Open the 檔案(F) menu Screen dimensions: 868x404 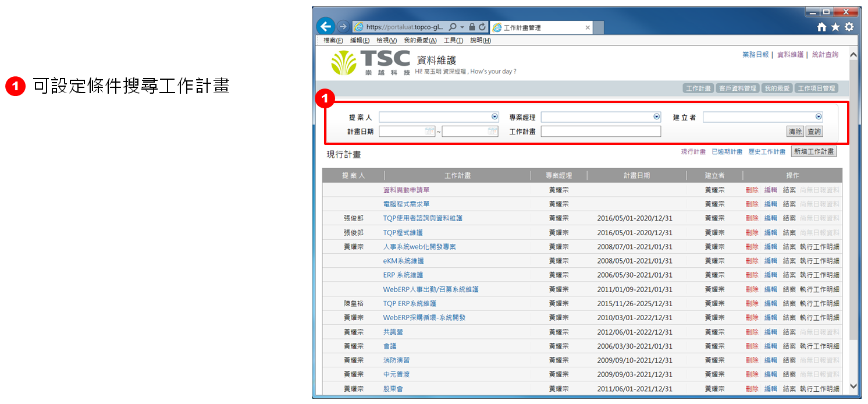click(333, 40)
